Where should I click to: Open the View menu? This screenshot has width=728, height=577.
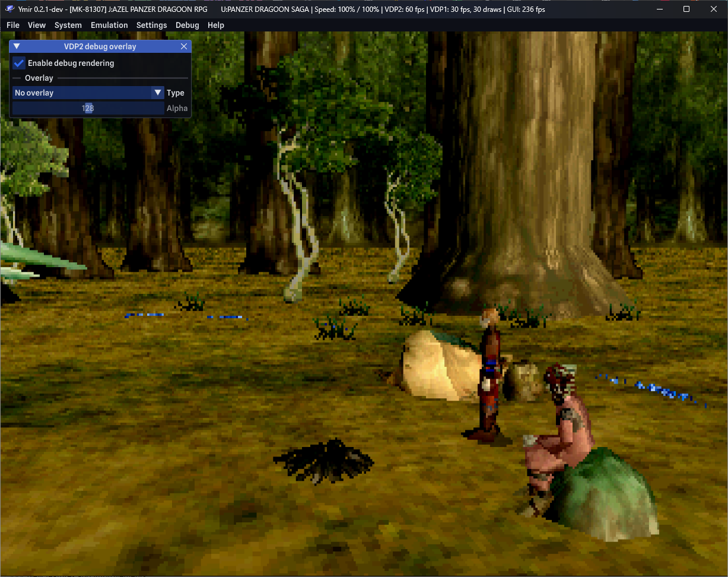click(37, 25)
